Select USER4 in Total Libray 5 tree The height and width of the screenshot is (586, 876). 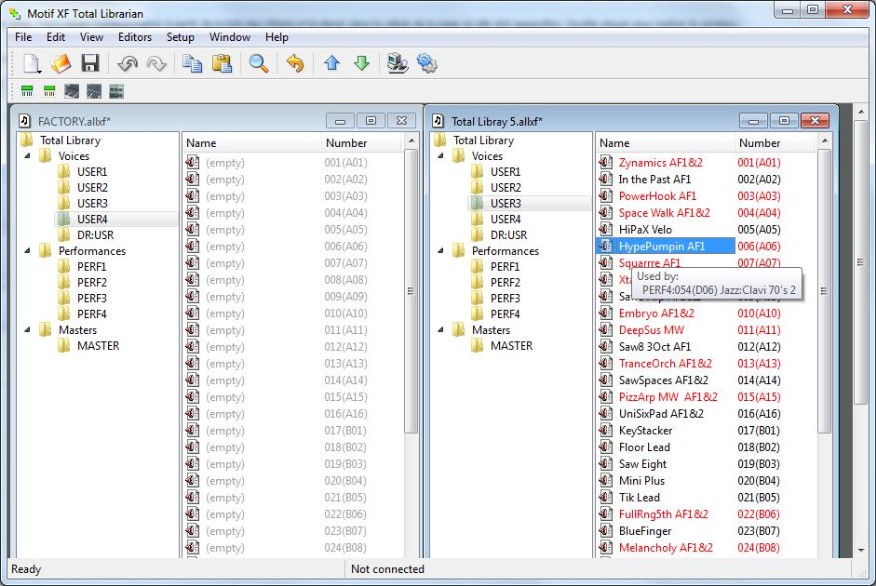tap(506, 219)
